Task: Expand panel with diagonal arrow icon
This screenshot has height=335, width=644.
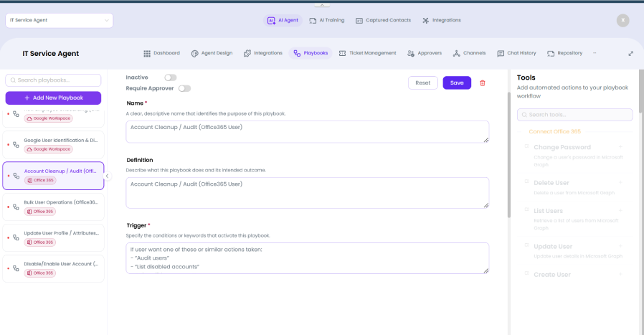Action: point(631,53)
